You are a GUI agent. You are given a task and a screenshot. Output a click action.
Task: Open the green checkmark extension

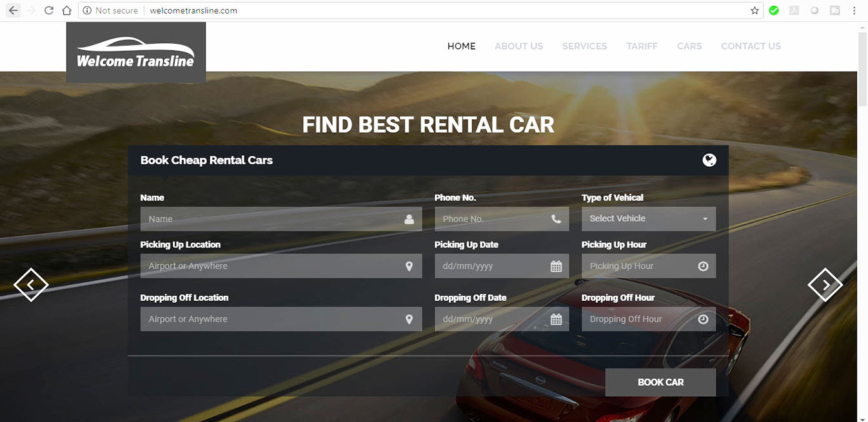point(774,10)
